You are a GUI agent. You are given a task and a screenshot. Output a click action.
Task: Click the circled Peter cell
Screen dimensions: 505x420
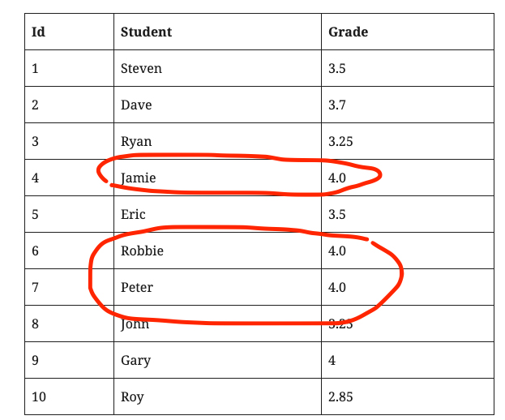point(217,287)
